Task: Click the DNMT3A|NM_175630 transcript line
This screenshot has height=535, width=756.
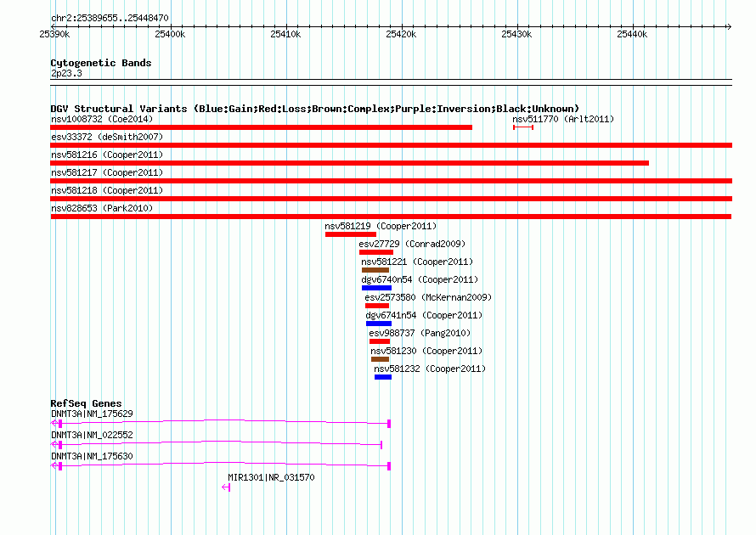Action: (x=220, y=465)
